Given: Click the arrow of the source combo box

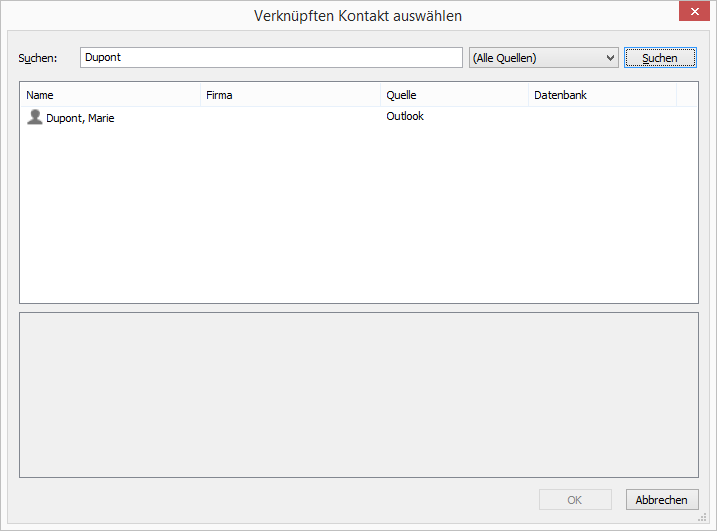Looking at the screenshot, I should coord(610,58).
